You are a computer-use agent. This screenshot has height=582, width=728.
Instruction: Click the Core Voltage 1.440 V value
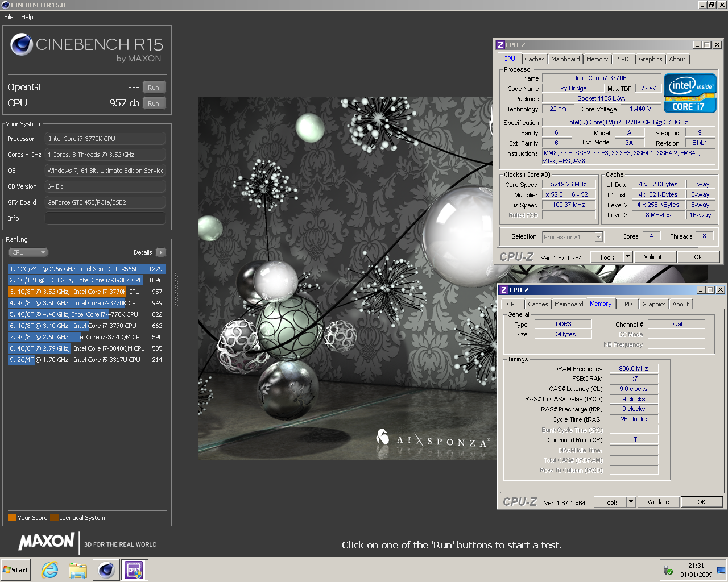pyautogui.click(x=640, y=109)
